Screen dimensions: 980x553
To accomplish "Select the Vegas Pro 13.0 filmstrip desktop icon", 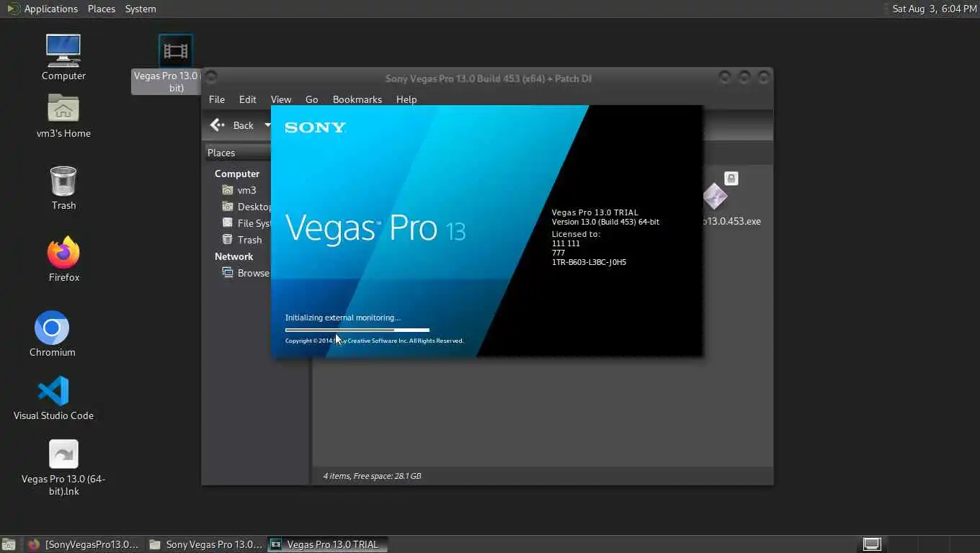I will [x=176, y=51].
